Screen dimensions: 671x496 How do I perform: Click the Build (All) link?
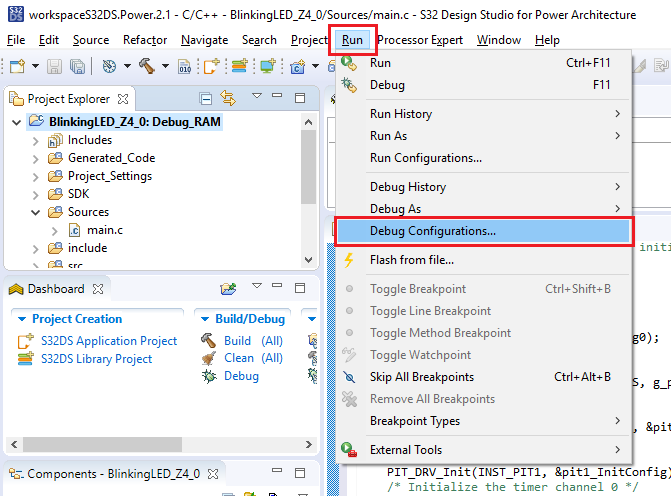pyautogui.click(x=253, y=341)
